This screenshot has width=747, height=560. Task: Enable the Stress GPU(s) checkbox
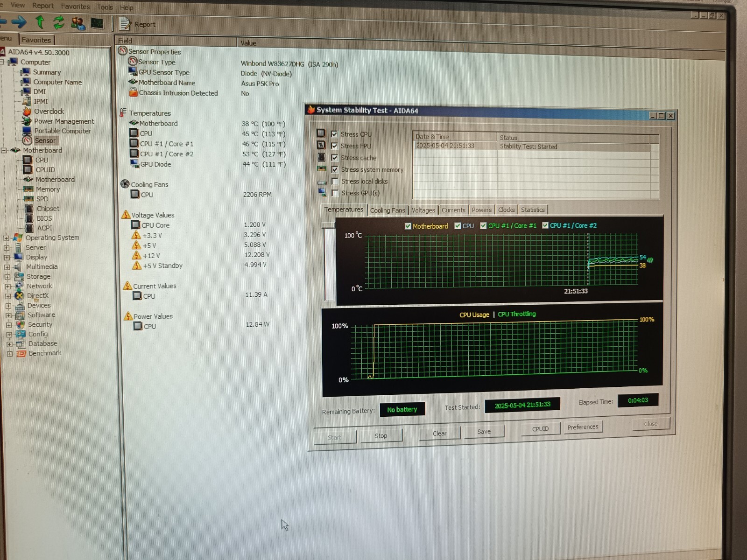tap(335, 193)
